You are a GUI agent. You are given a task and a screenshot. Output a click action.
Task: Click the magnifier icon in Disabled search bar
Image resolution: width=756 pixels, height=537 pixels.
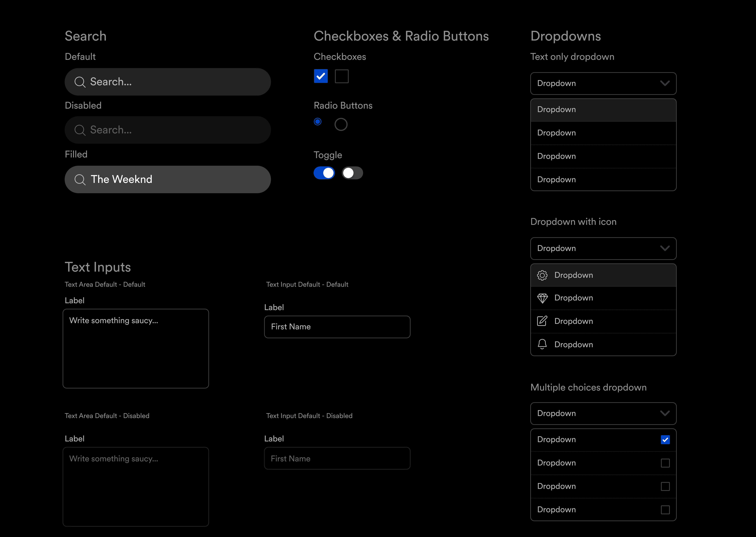80,130
